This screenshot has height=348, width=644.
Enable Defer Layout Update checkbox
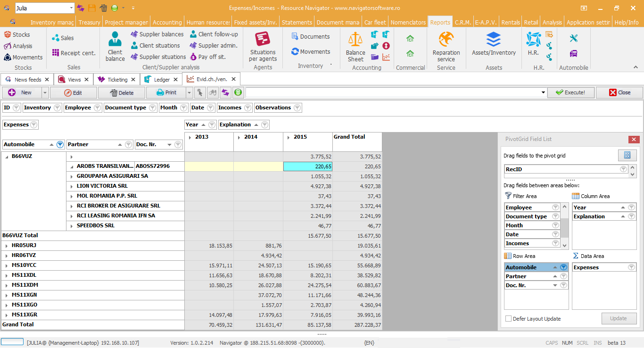pyautogui.click(x=508, y=319)
